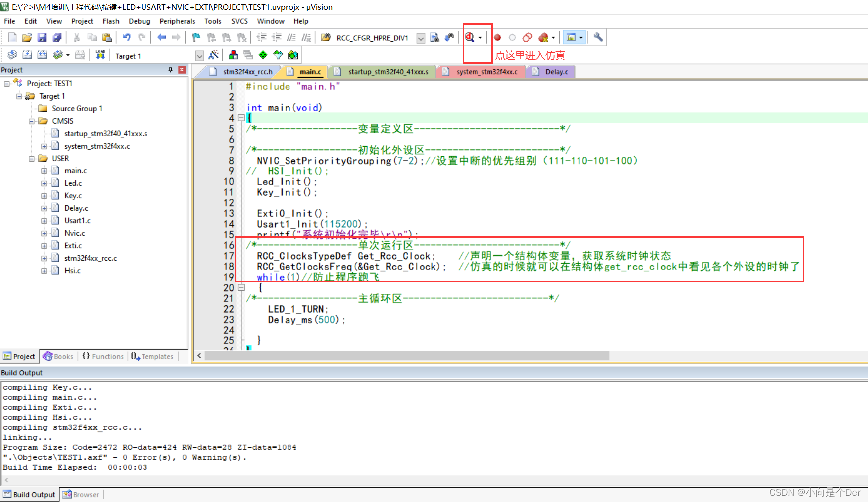Save the current file
868x502 pixels.
point(42,37)
